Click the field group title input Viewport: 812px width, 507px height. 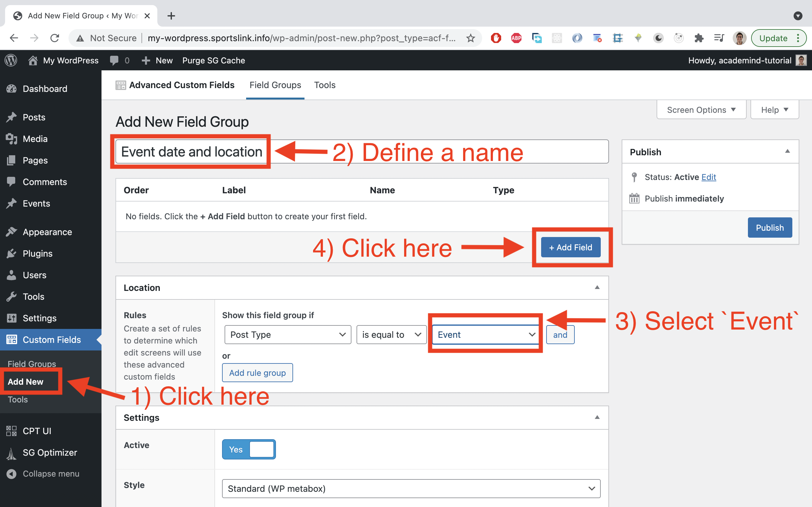(x=191, y=151)
